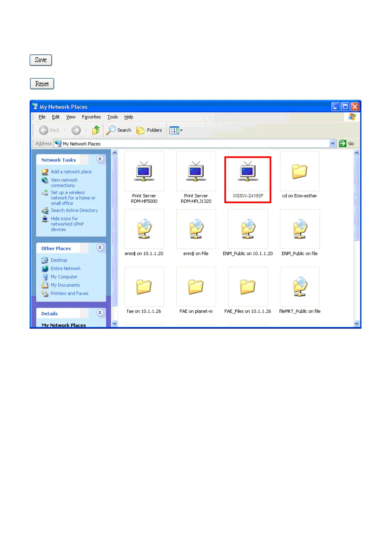
Task: Go back with the Back arrow
Action: 49,130
